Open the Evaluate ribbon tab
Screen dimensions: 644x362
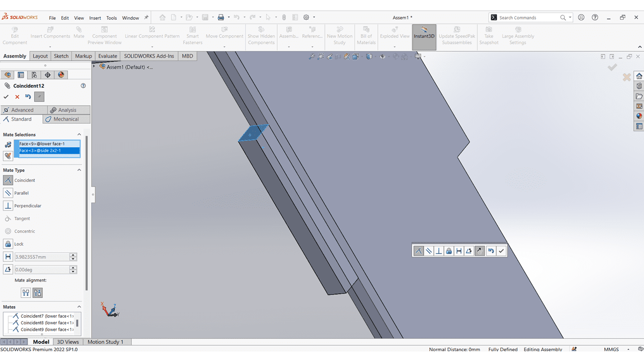tap(108, 56)
